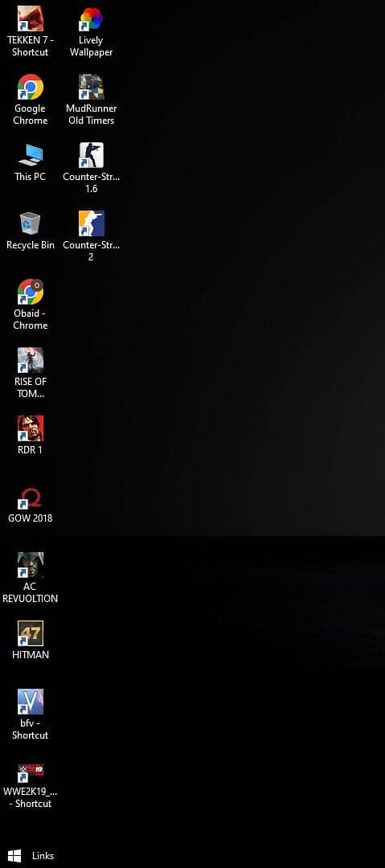Select the HITMAN 47 shortcut icon
Image resolution: width=385 pixels, height=868 pixels.
click(x=31, y=633)
